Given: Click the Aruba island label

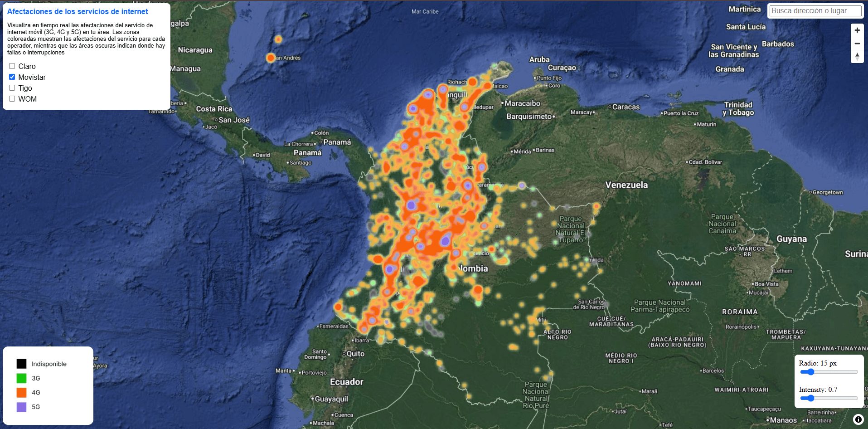Looking at the screenshot, I should (x=539, y=59).
